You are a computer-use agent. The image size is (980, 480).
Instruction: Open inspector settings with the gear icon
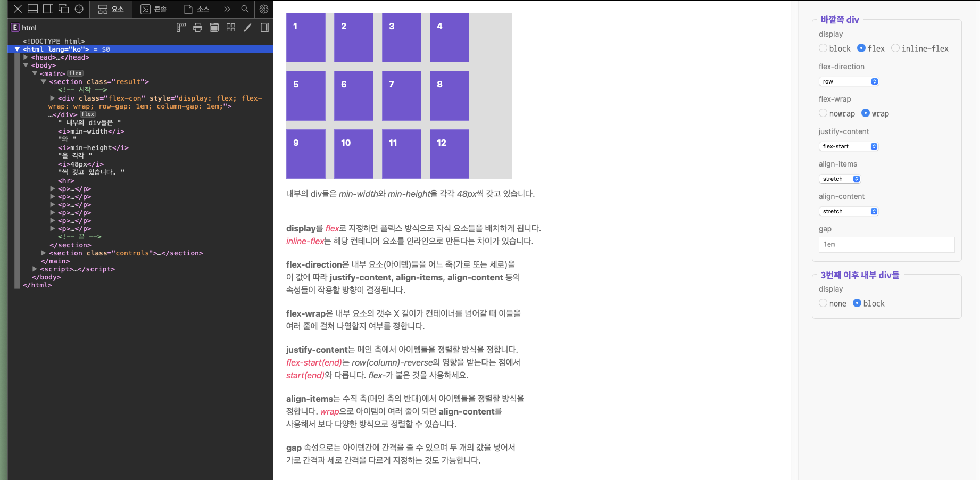point(264,9)
